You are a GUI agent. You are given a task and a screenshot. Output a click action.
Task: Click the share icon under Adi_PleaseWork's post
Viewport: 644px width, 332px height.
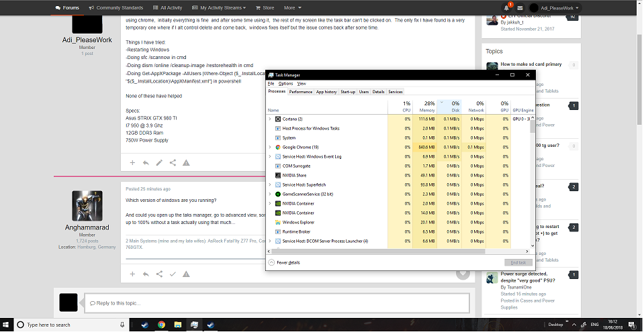pos(173,163)
